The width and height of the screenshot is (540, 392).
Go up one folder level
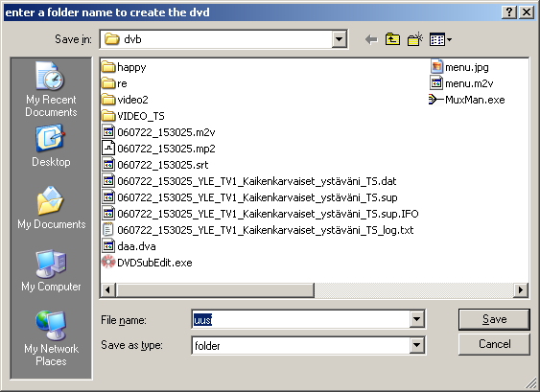[392, 39]
